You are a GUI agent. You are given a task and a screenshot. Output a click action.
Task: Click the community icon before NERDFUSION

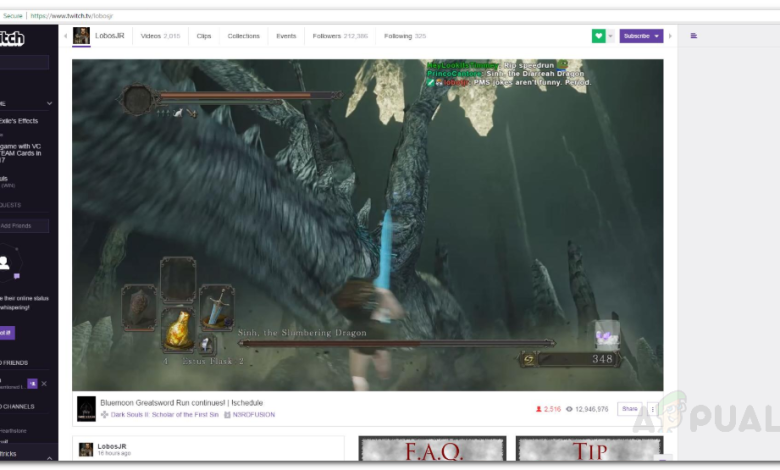(x=227, y=414)
